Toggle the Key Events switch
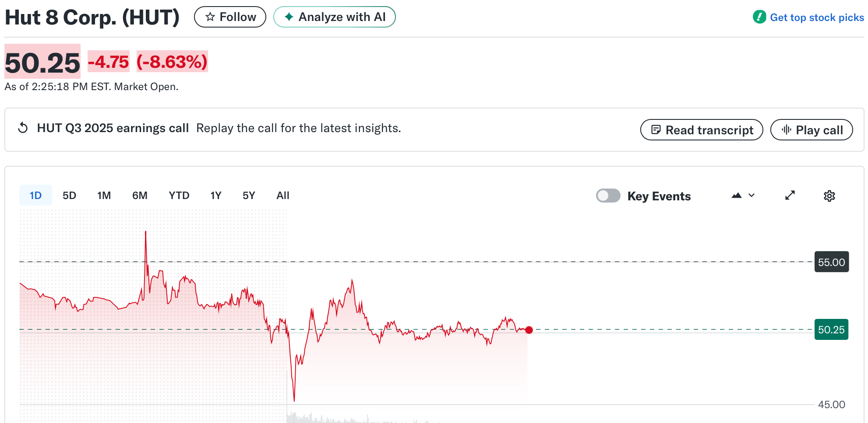868x423 pixels. click(608, 196)
